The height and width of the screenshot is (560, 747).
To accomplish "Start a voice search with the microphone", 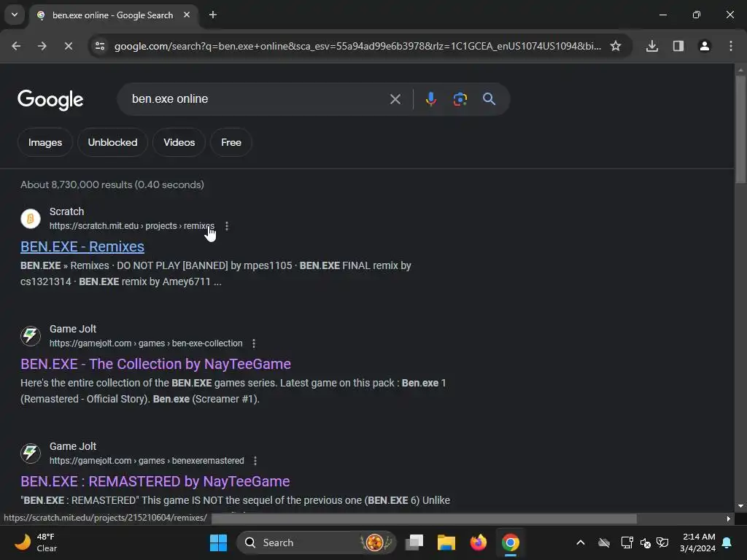I will coord(430,99).
